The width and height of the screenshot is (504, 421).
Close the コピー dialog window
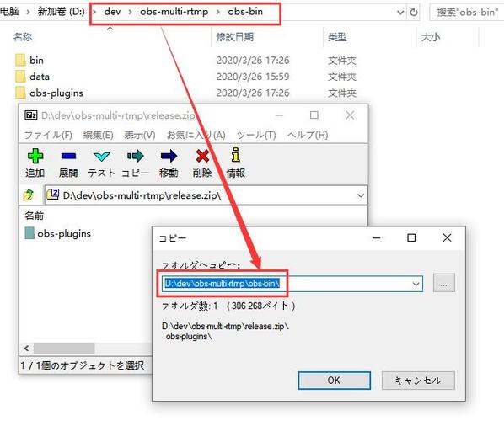[447, 238]
